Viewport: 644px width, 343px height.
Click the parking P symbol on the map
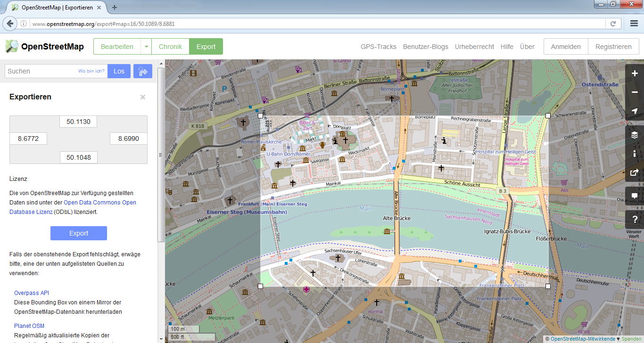[224, 89]
